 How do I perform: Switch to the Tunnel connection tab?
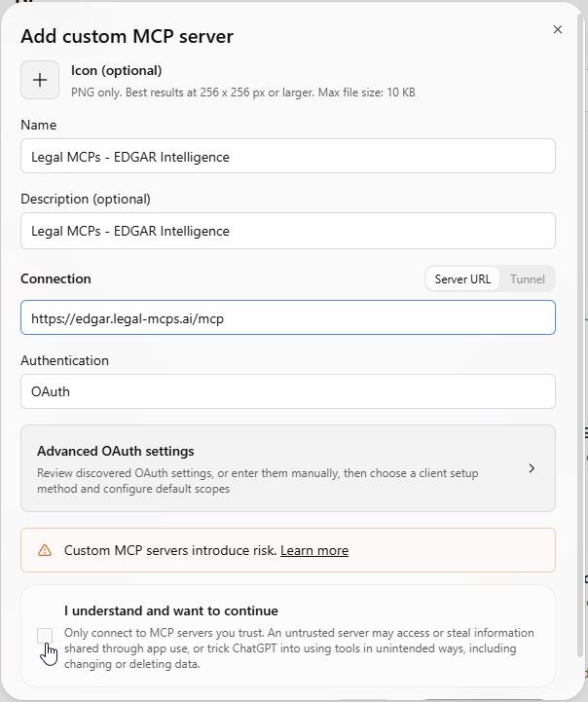coord(527,278)
